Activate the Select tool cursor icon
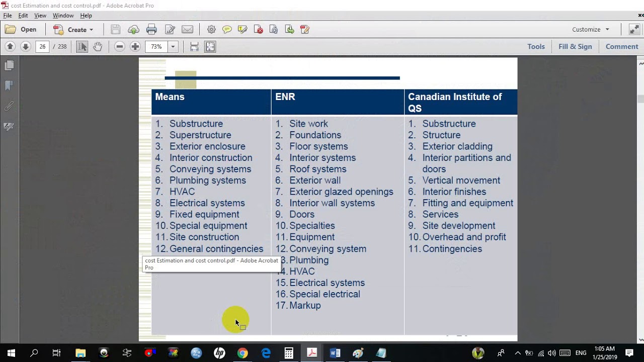The width and height of the screenshot is (644, 362). tap(82, 47)
